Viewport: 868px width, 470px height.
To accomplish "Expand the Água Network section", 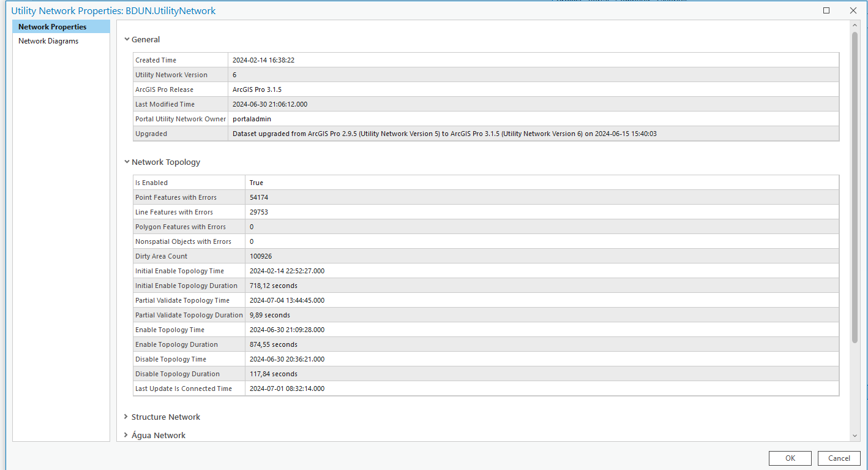I will (x=126, y=435).
